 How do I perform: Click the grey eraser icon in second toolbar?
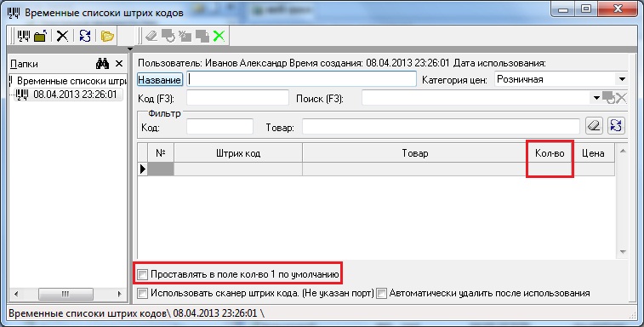[x=151, y=37]
